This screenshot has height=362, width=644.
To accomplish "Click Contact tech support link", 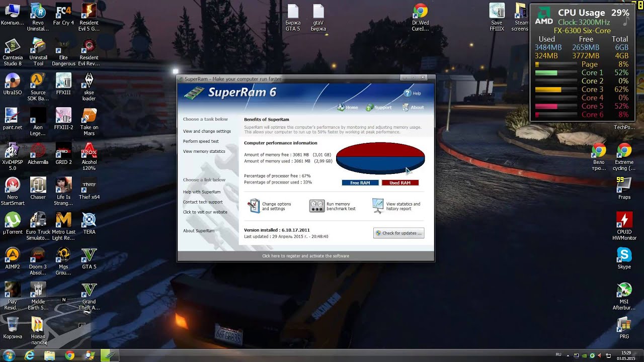I will click(x=203, y=202).
